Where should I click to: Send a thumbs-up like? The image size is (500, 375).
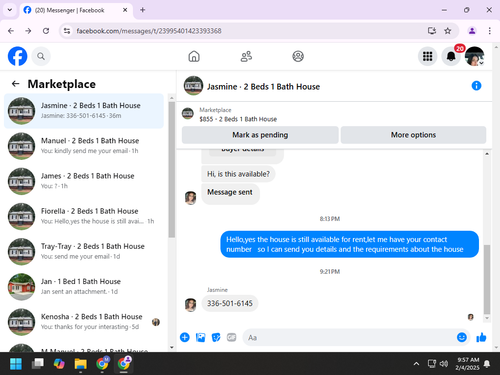pos(481,337)
